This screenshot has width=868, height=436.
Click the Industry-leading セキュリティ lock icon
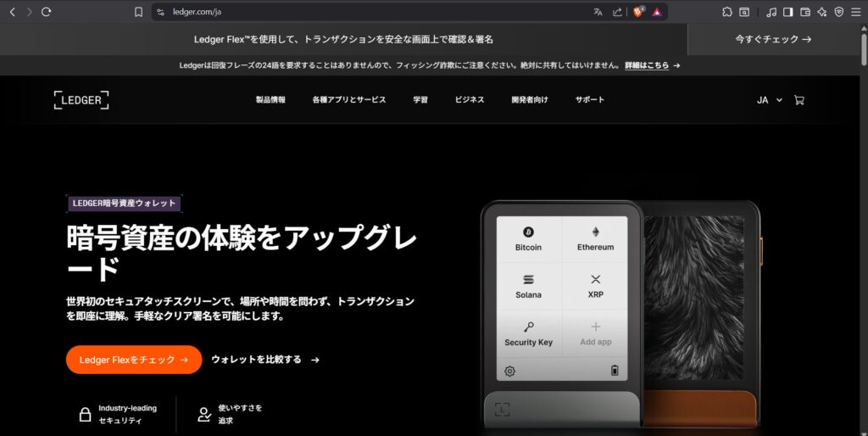coord(85,415)
